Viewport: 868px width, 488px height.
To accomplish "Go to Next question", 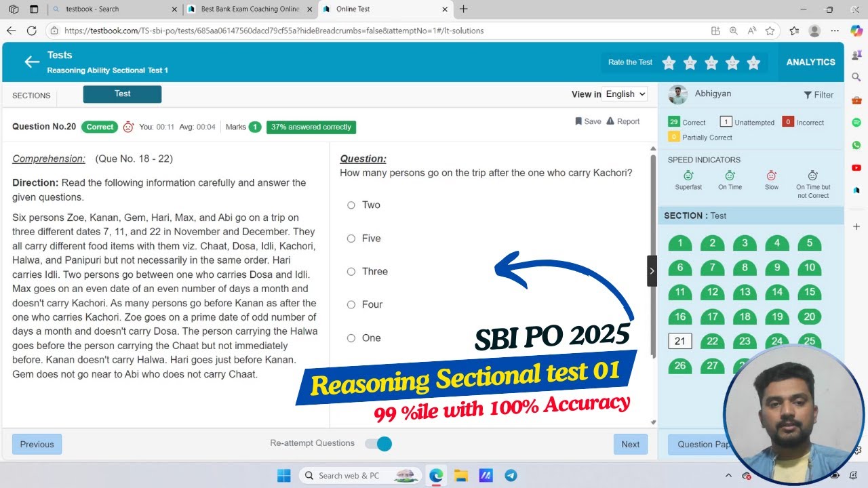I will pyautogui.click(x=631, y=445).
